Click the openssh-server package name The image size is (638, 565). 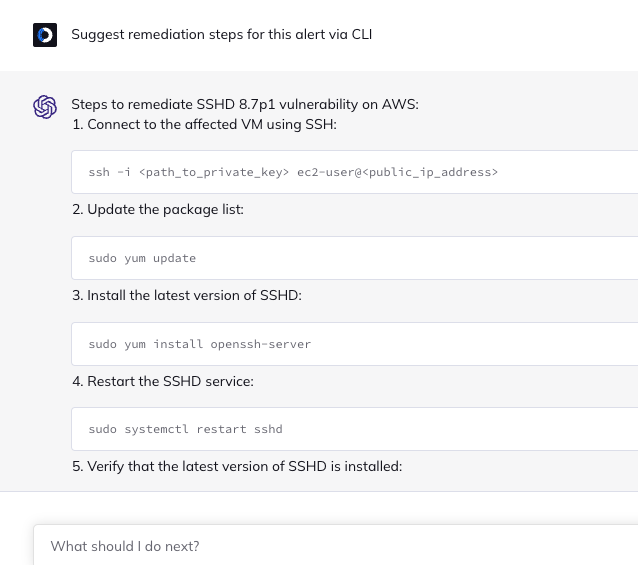point(260,345)
